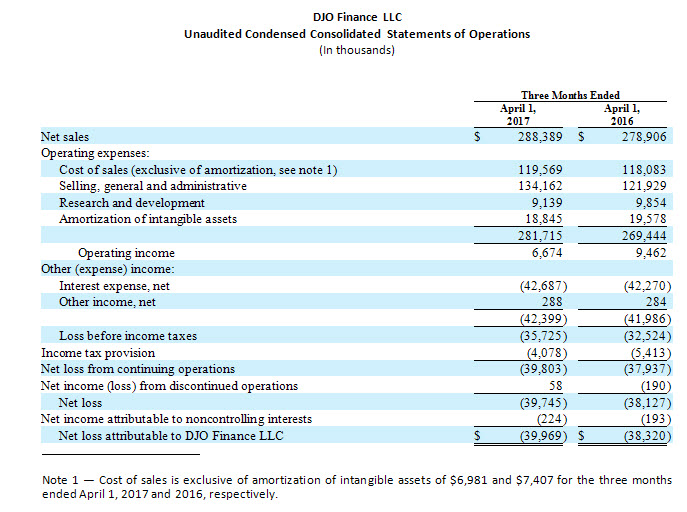Click the Three Months Ended column header

570,95
